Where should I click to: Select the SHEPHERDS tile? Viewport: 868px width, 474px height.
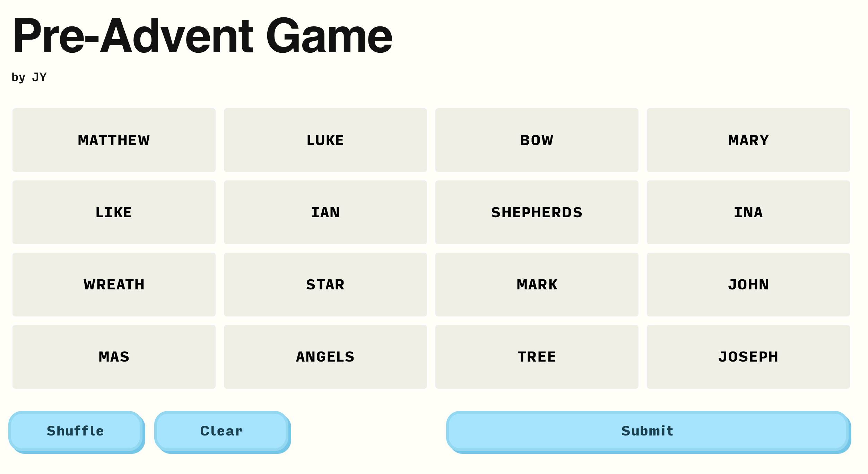pyautogui.click(x=537, y=212)
